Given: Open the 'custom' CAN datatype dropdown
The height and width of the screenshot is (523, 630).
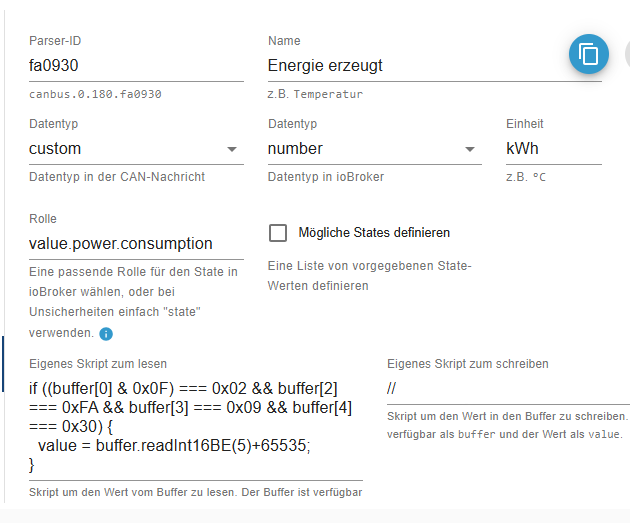Looking at the screenshot, I should tap(136, 149).
